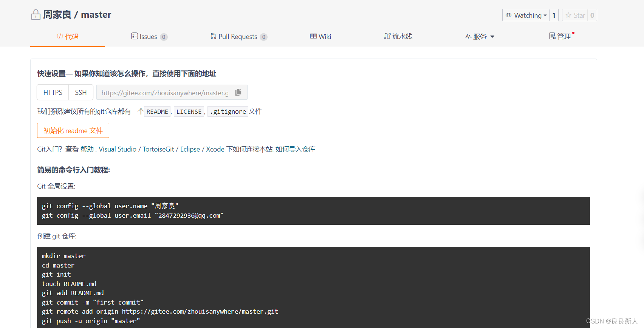Open the 流水线 tab
The image size is (644, 328).
click(x=398, y=37)
